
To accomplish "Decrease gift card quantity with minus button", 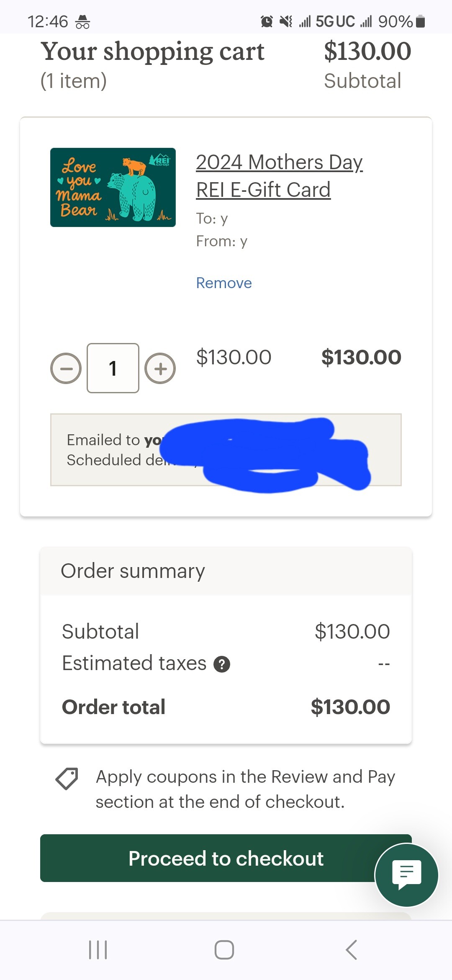I will point(66,369).
